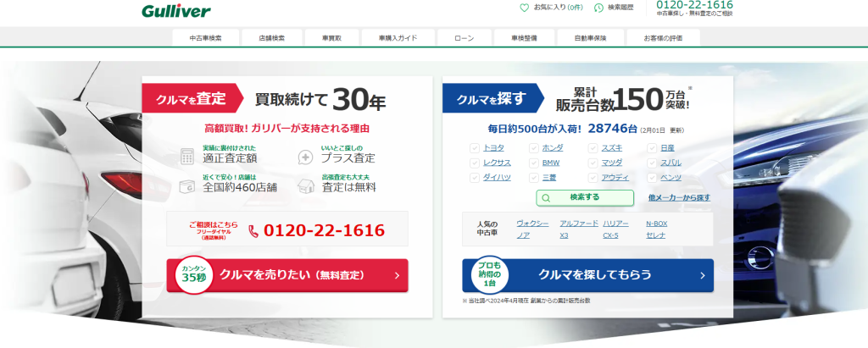Viewport: 868px width, 348px height.
Task: Open the お気に入り(0件) link
Action: pyautogui.click(x=551, y=8)
